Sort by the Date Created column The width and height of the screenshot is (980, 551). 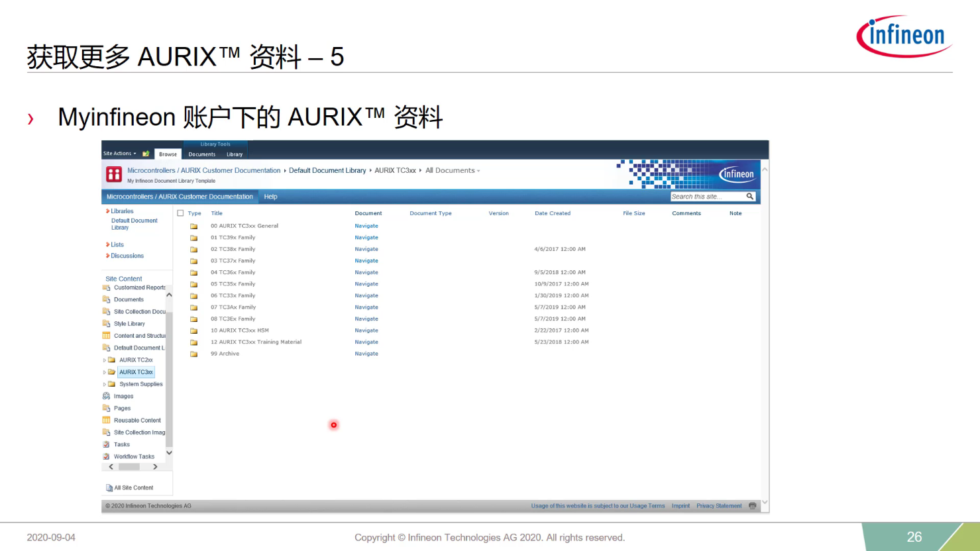pos(553,213)
